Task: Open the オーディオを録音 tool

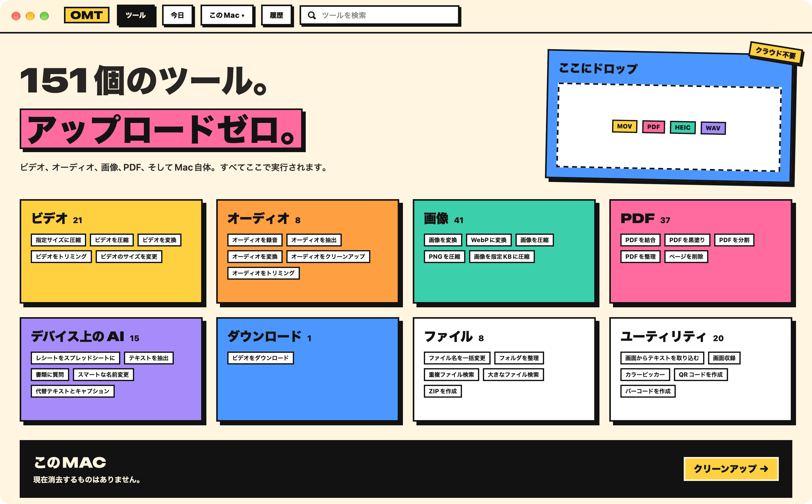Action: (x=255, y=240)
